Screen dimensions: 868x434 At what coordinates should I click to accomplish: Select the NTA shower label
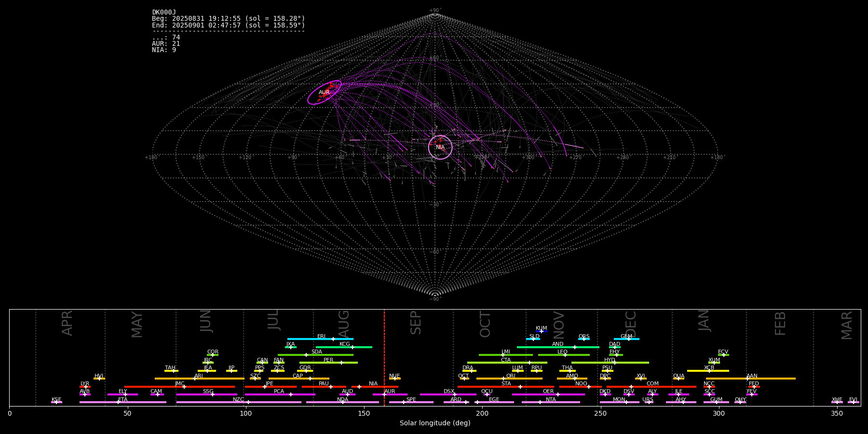(551, 399)
